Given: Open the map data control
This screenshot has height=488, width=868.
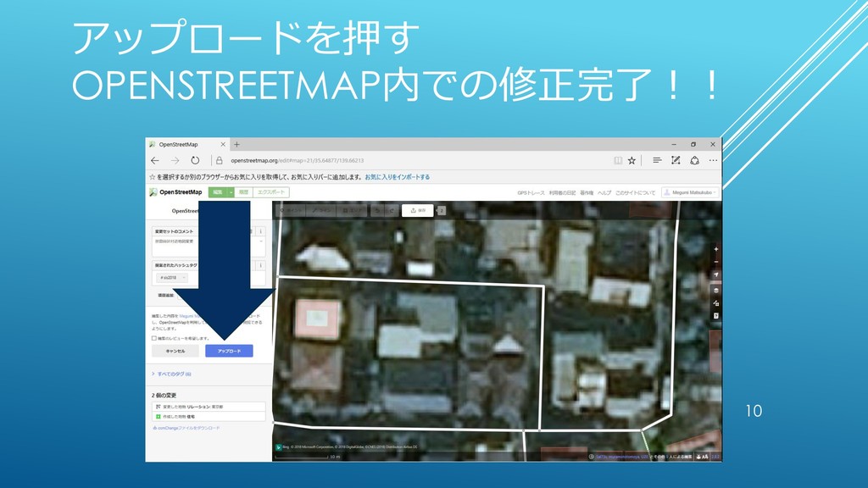Looking at the screenshot, I should pyautogui.click(x=715, y=303).
